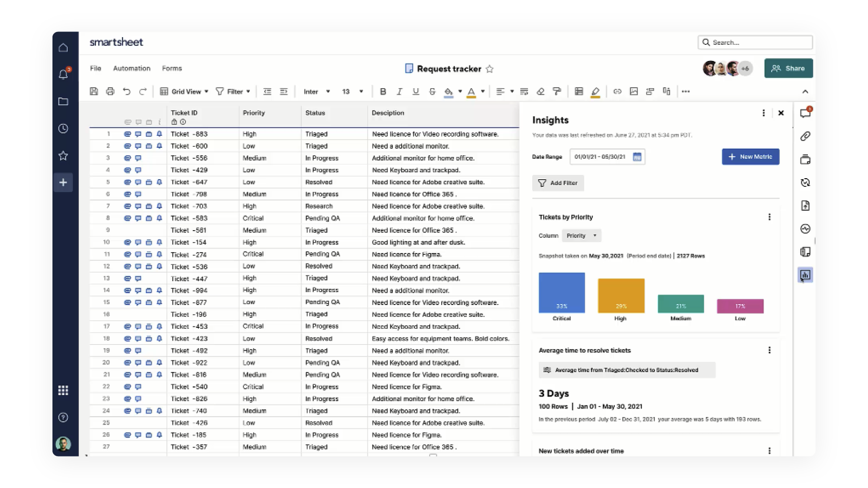Open the Recents clock icon
The width and height of the screenshot is (868, 488).
pos(63,129)
